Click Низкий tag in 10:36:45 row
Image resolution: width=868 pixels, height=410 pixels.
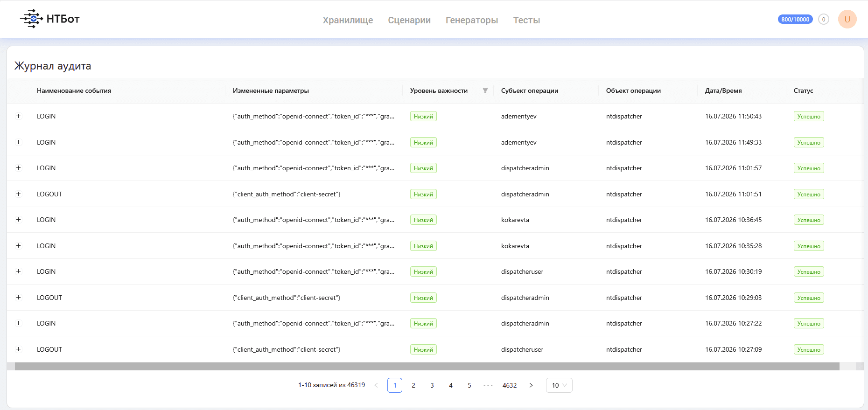(423, 220)
